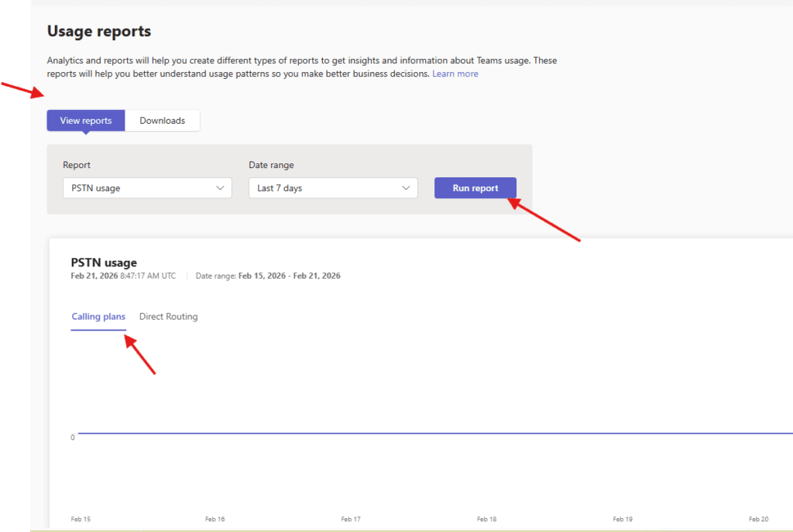The height and width of the screenshot is (532, 793).
Task: Click the Usage reports page heading
Action: click(99, 32)
